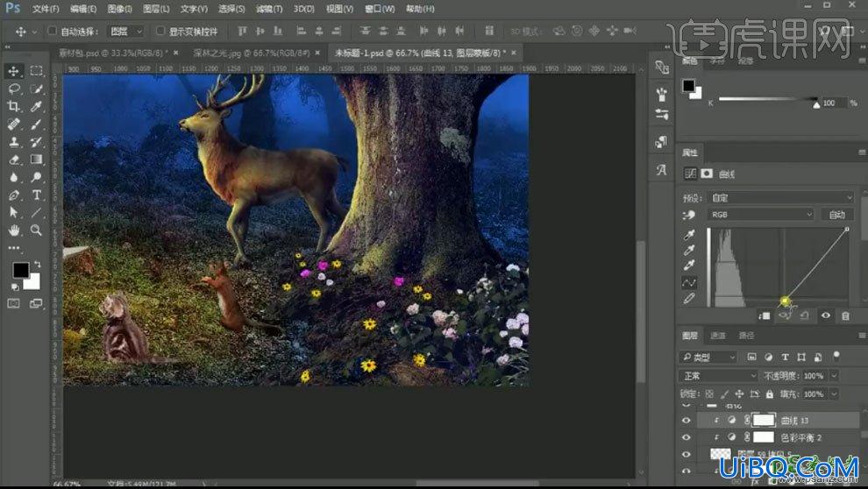Image resolution: width=868 pixels, height=489 pixels.
Task: Hide the 曲线 13 layer
Action: point(687,421)
